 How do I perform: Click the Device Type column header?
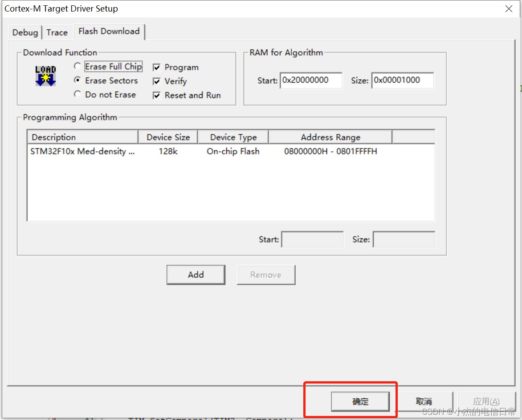(x=232, y=137)
